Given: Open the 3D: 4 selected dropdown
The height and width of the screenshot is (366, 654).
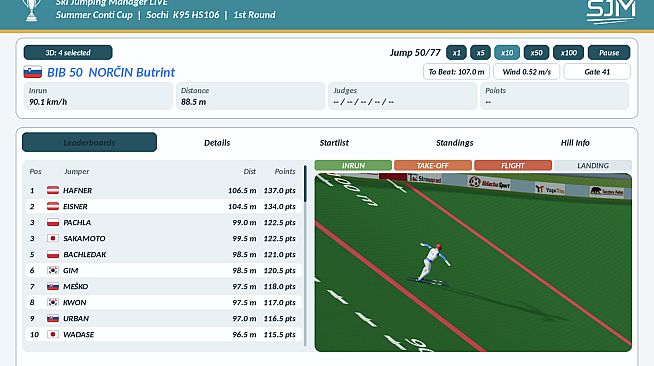Looking at the screenshot, I should [68, 53].
